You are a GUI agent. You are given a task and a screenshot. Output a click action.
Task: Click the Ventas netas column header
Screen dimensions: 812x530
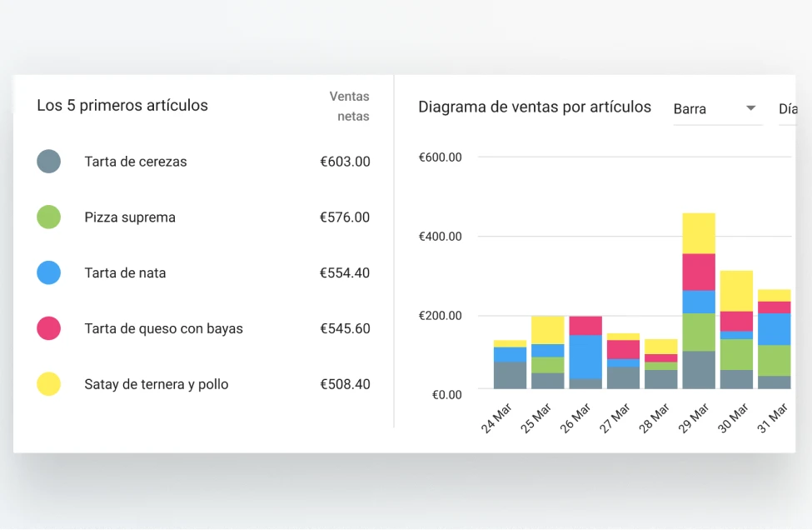[350, 105]
